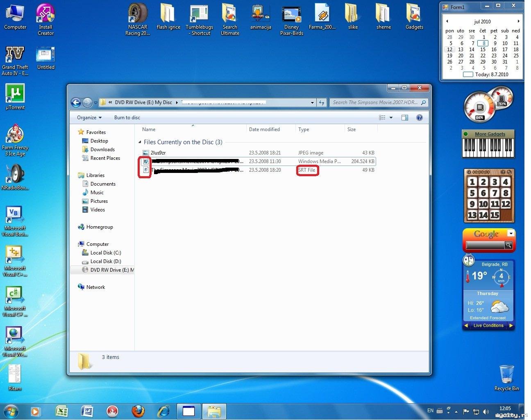Open Extended Forecast in weather gadget

tap(488, 318)
